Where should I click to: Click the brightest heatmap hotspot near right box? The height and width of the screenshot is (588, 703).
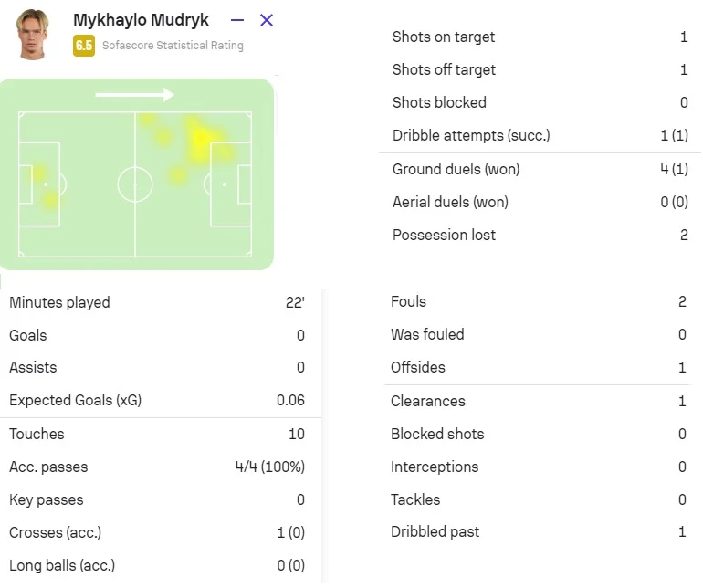[201, 140]
